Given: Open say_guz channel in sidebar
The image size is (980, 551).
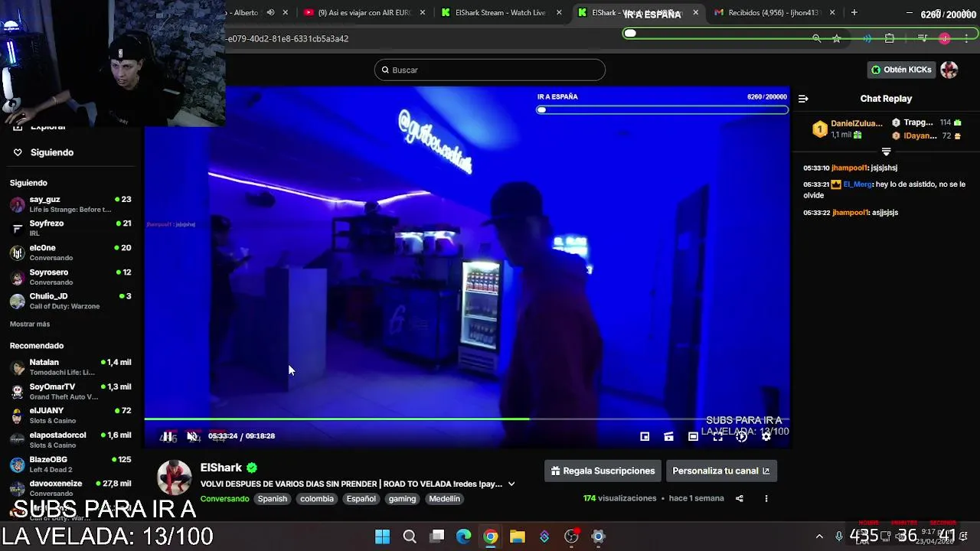Looking at the screenshot, I should [x=70, y=204].
